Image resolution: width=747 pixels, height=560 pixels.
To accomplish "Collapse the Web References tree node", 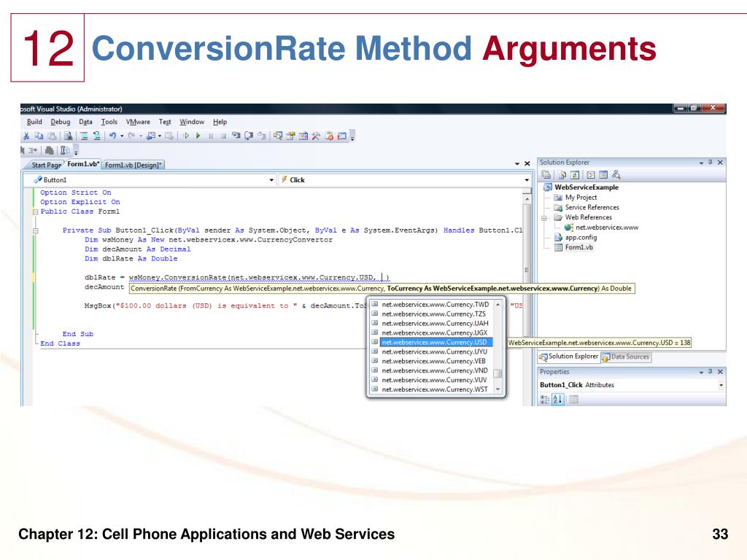I will click(x=544, y=217).
